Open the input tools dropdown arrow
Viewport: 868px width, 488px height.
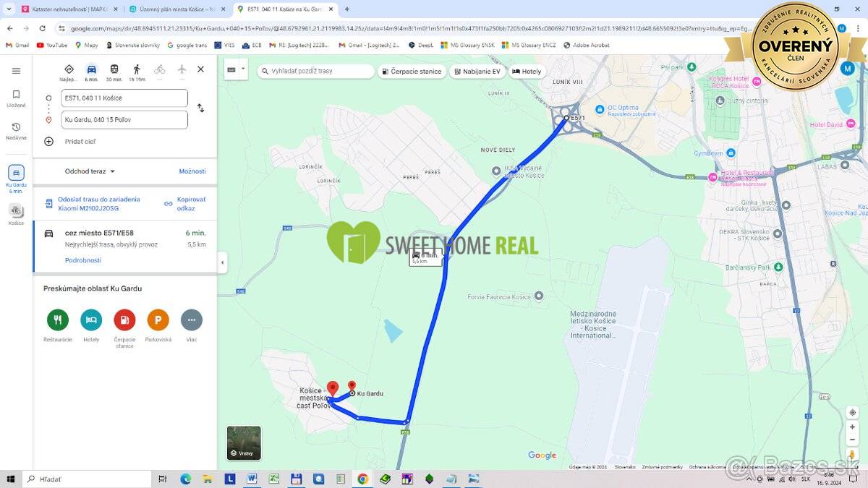point(243,69)
